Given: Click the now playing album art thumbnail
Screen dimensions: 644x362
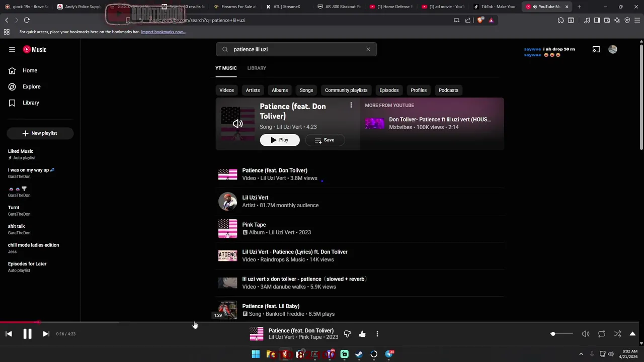Looking at the screenshot, I should [257, 334].
